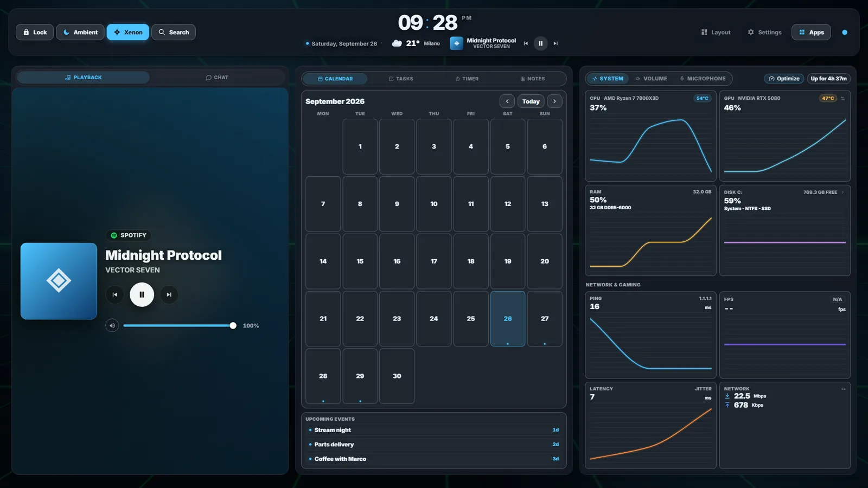Switch to the Volume tab
This screenshot has height=488, width=868.
(x=651, y=79)
